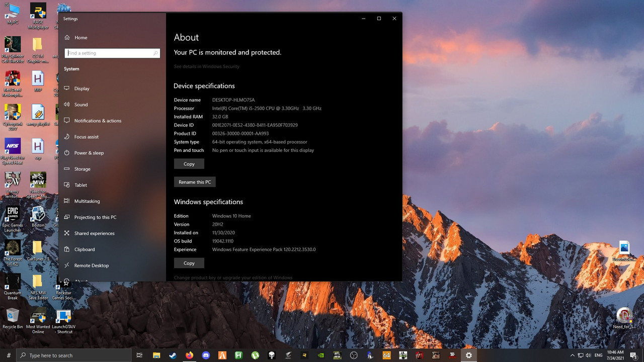
Task: Click the Nvidia taskbar icon
Action: coord(321,355)
